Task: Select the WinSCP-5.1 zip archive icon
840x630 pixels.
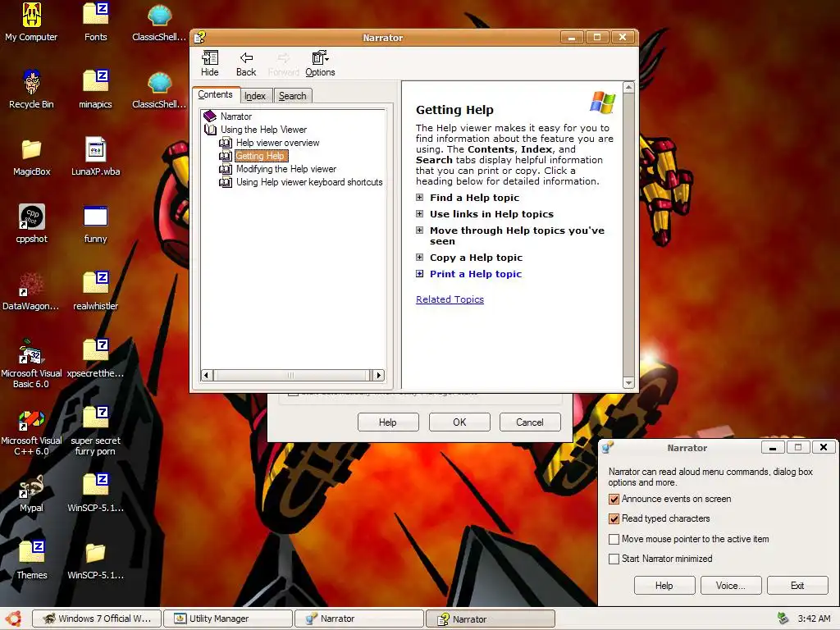Action: click(95, 493)
